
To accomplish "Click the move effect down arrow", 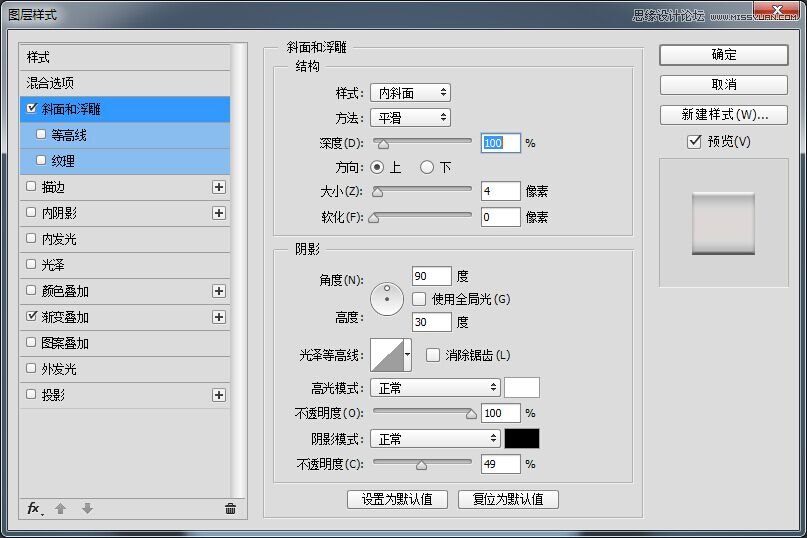I will (x=87, y=509).
